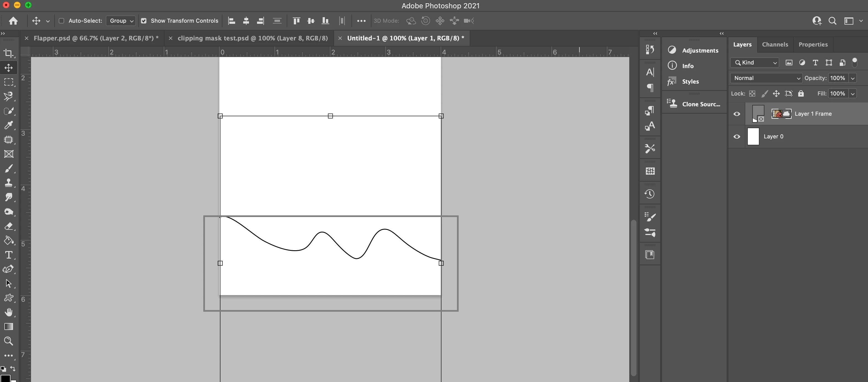Screen dimensions: 868x382
Task: Select the Paint Bucket tool
Action: (8, 241)
